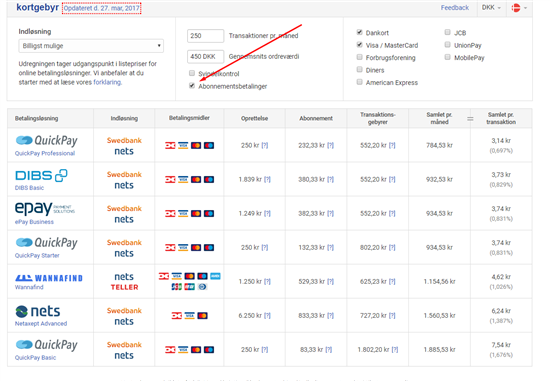Screen dimensions: 550x381
Task: Open the QuickPay Professional logo
Action: click(47, 140)
